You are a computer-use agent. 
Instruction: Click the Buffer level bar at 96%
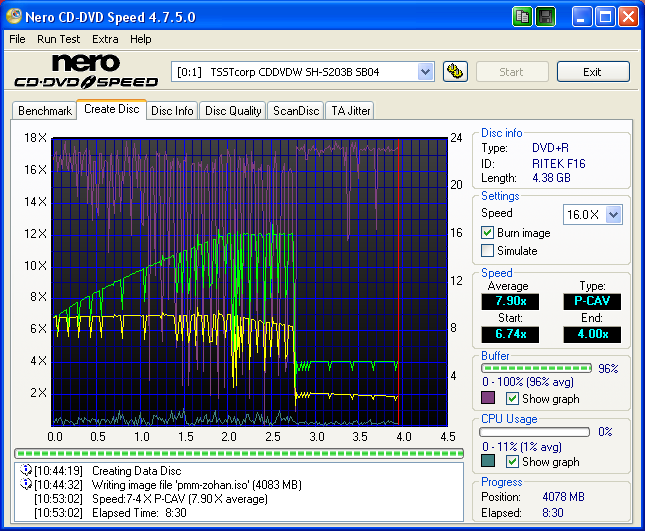tap(536, 368)
